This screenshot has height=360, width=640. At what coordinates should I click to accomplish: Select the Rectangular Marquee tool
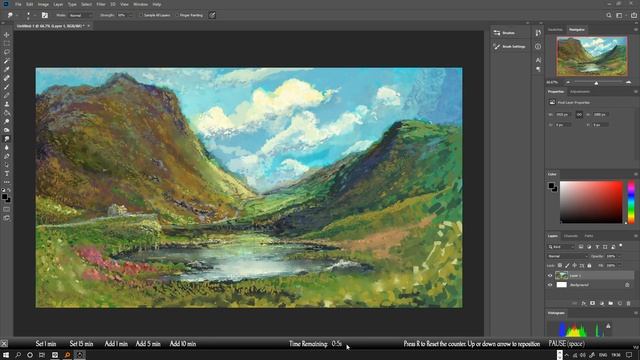[x=7, y=44]
